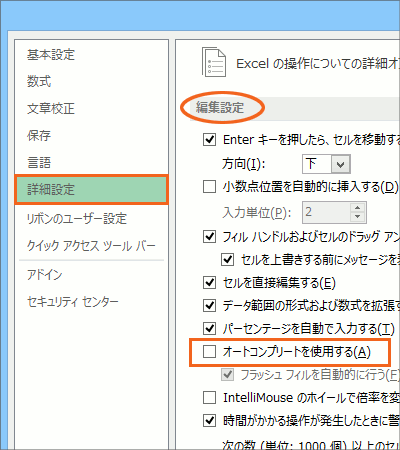The image size is (400, 450).
Task: Click the 編集設定 section header
Action: pos(220,108)
